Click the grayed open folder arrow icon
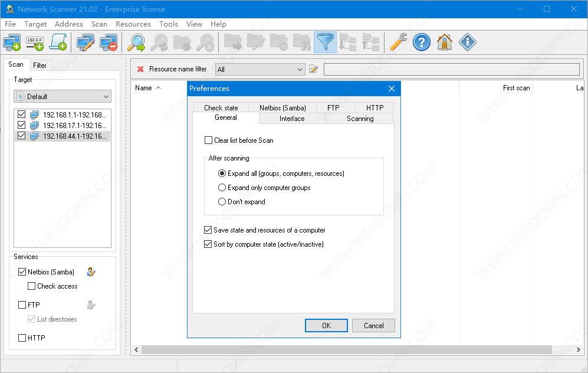Screen dimensions: 588x373 233,42
